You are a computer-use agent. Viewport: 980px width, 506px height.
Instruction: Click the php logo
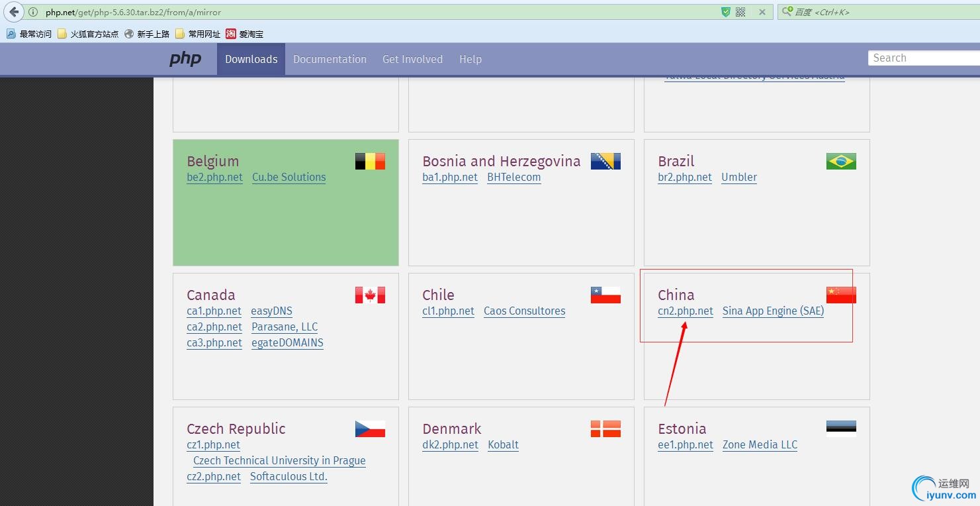(x=185, y=59)
